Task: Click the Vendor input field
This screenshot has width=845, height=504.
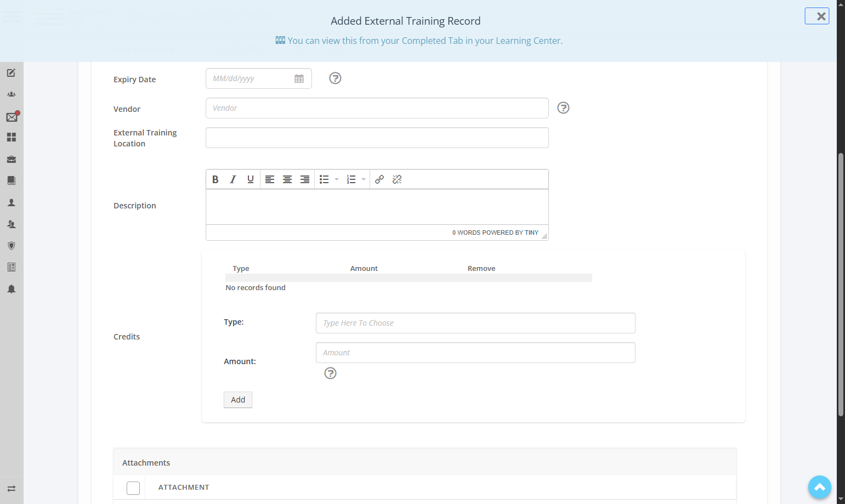Action: point(377,108)
